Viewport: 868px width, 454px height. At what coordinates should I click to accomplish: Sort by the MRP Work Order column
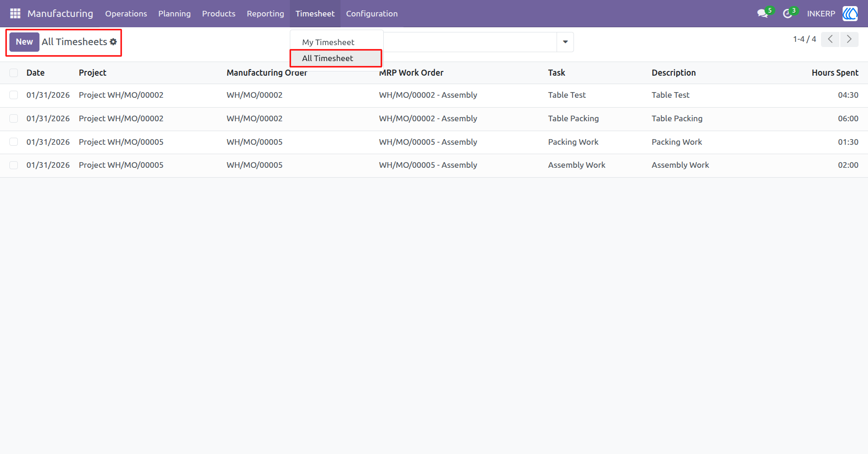411,73
